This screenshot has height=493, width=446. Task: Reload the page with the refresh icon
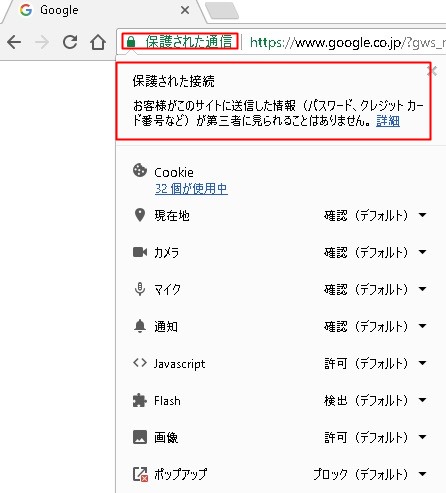(x=70, y=42)
